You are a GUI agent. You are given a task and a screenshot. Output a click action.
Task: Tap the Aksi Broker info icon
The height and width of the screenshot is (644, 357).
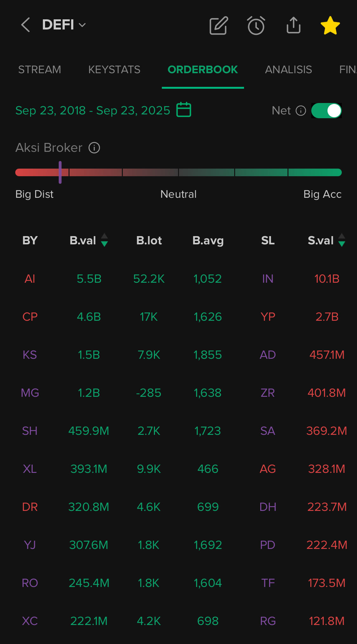pos(94,148)
